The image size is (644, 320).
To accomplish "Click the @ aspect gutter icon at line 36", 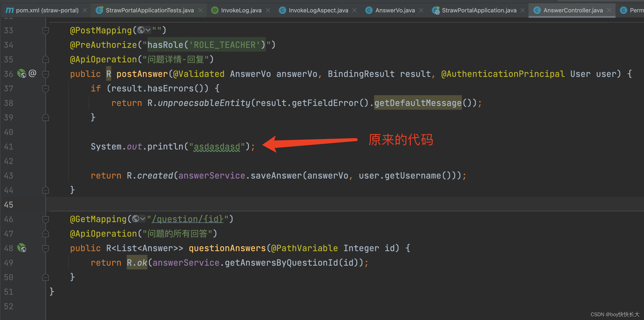I will (32, 73).
